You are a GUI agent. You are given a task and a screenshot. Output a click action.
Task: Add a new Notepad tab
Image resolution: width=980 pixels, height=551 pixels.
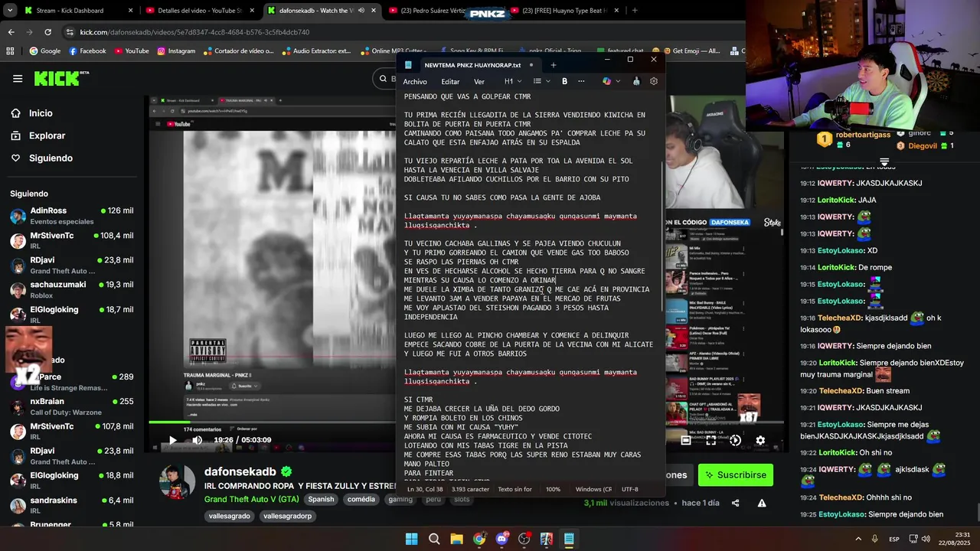[x=554, y=65]
